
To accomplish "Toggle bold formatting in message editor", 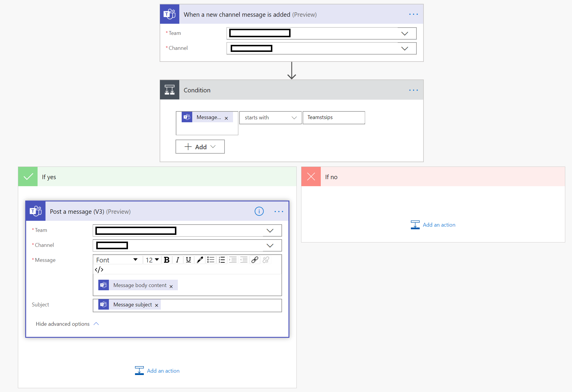I will pyautogui.click(x=167, y=260).
